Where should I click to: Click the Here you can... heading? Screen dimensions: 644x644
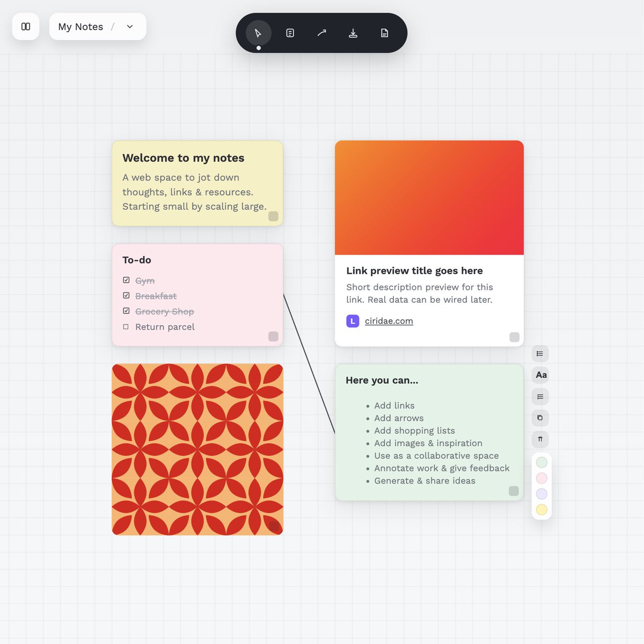click(x=382, y=380)
